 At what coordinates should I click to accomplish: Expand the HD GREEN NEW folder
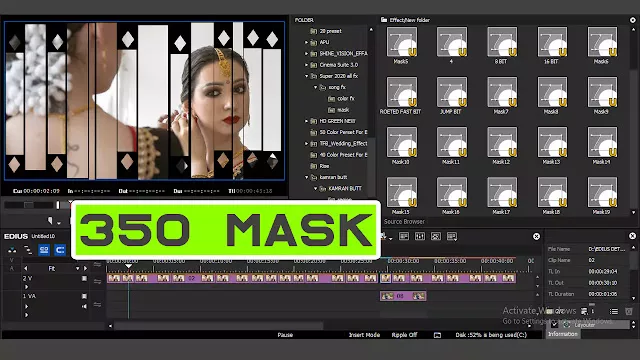pyautogui.click(x=307, y=121)
